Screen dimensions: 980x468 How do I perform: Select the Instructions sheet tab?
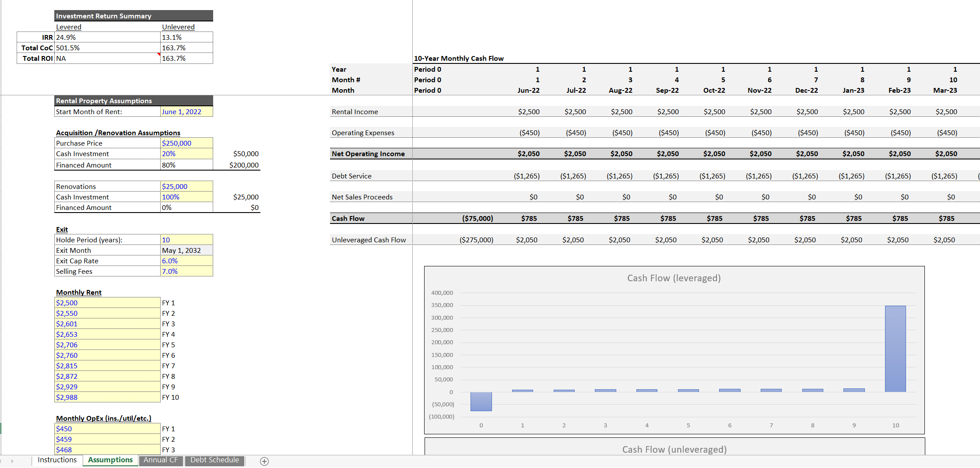coord(57,460)
